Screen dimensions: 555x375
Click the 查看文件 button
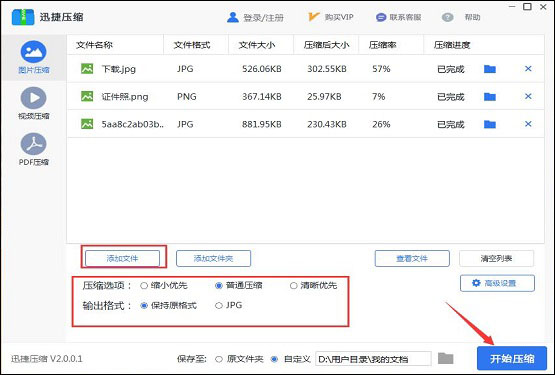412,258
